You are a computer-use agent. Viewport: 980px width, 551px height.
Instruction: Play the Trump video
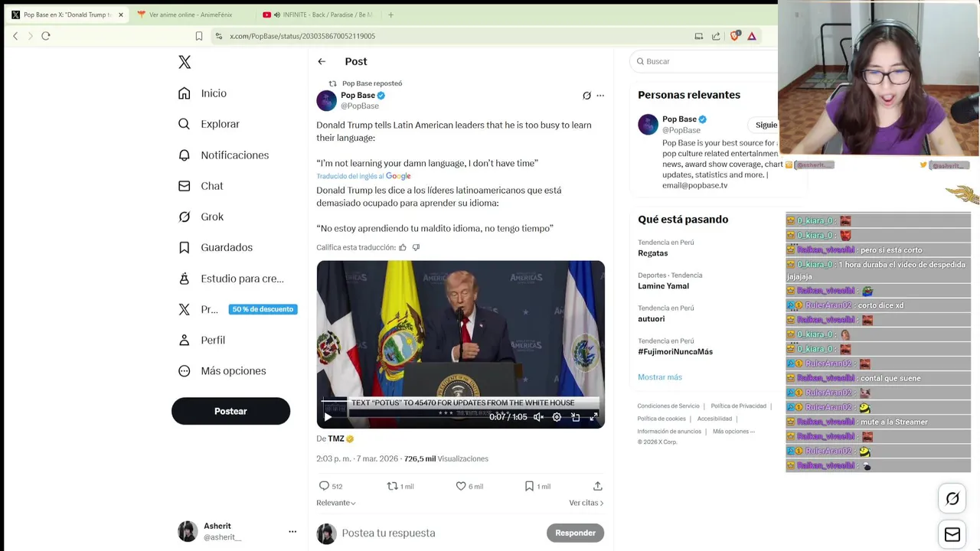328,417
